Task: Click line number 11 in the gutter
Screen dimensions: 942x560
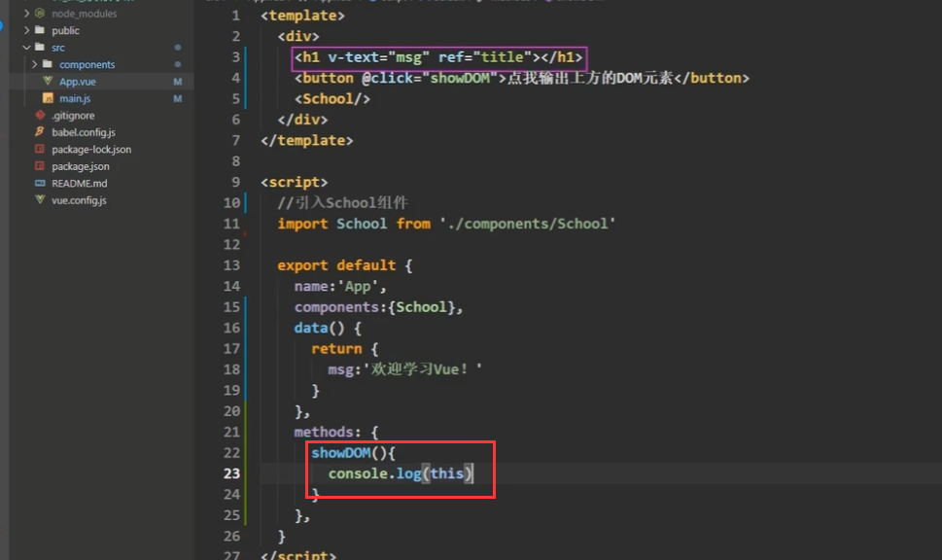Action: [231, 224]
